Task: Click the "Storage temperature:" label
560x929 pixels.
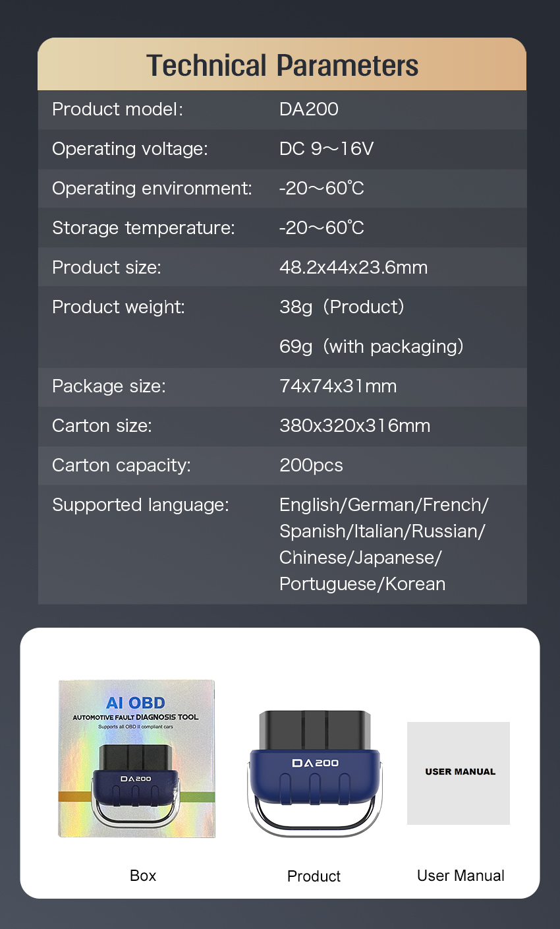Action: point(144,228)
